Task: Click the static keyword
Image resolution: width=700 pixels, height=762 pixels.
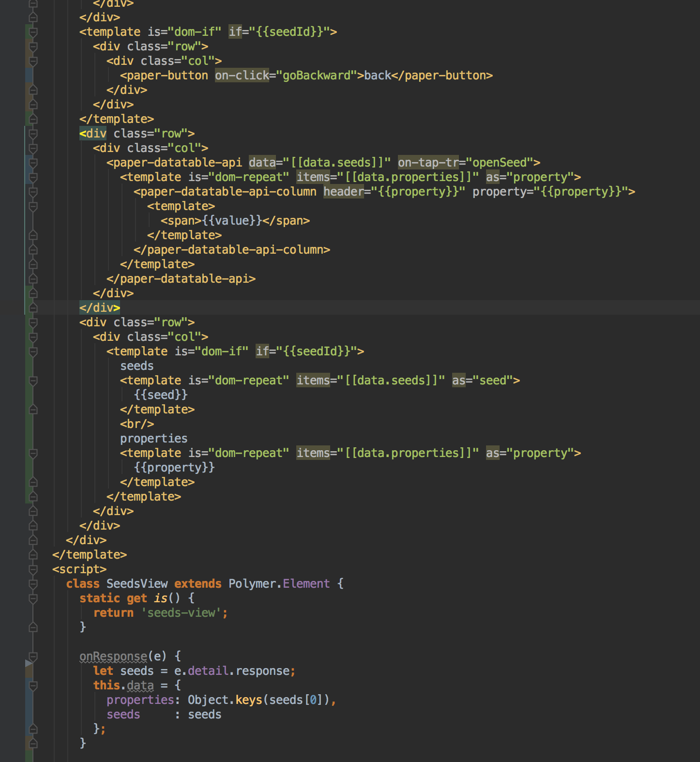Action: [100, 598]
